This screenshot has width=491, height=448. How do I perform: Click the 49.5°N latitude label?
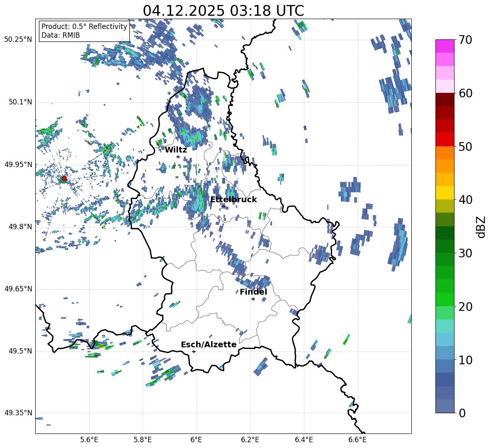pos(20,351)
